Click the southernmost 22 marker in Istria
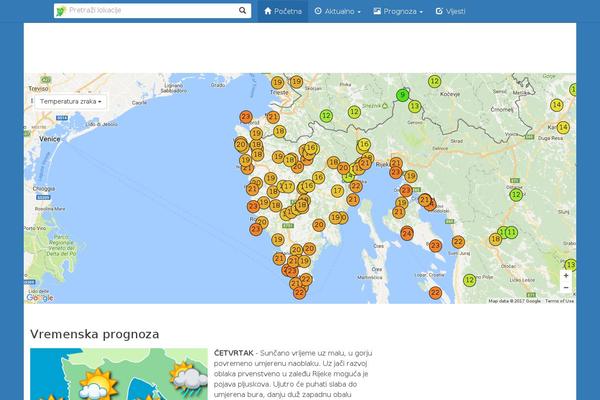 coord(299,292)
